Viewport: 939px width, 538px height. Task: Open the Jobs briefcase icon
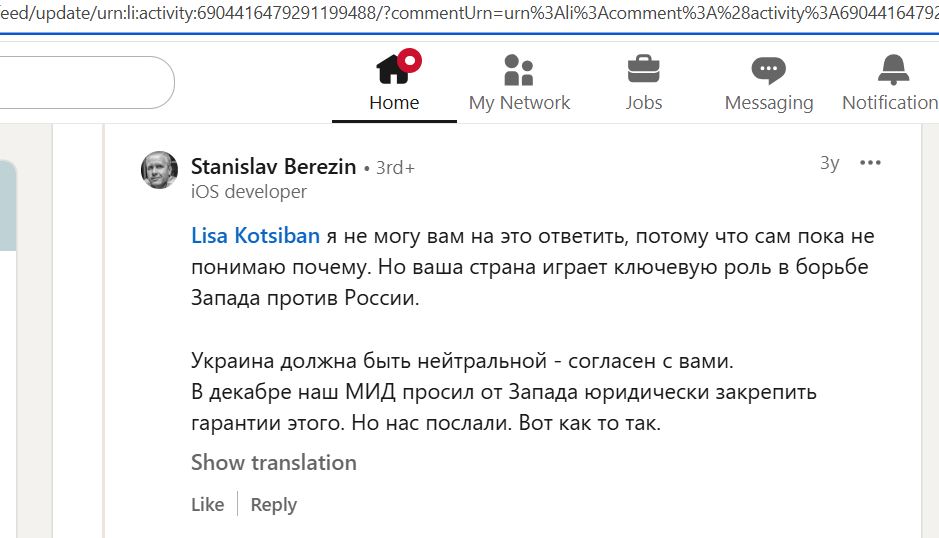tap(643, 70)
